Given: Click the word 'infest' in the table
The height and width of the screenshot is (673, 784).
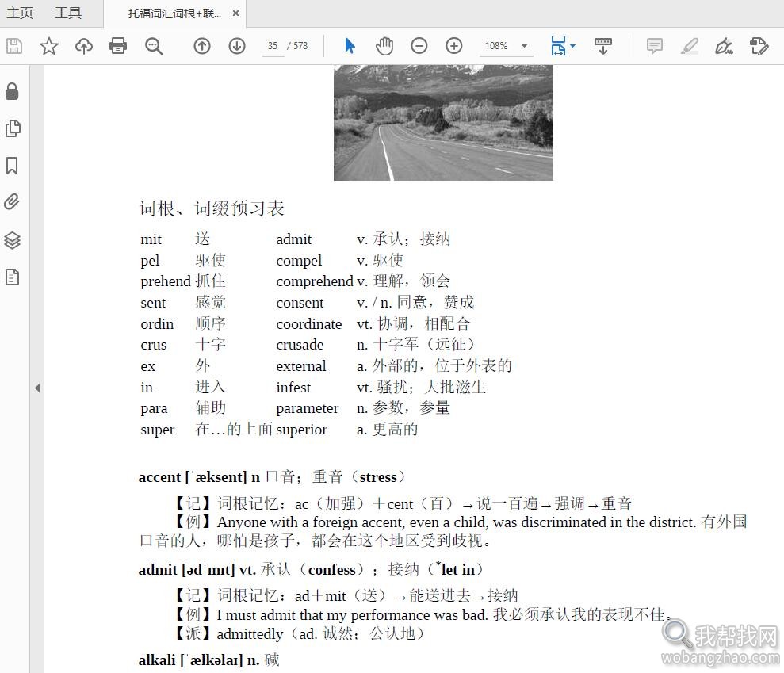Looking at the screenshot, I should pos(293,388).
